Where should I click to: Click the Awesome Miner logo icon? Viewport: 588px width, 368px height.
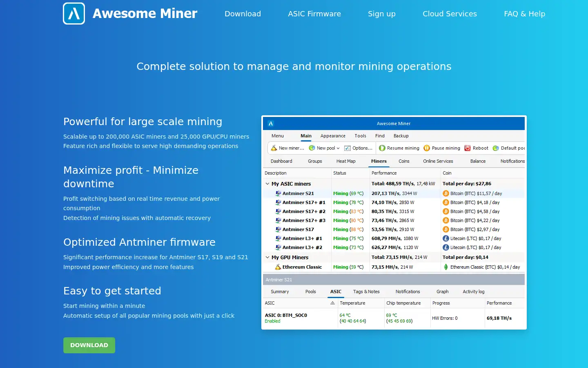(x=74, y=13)
